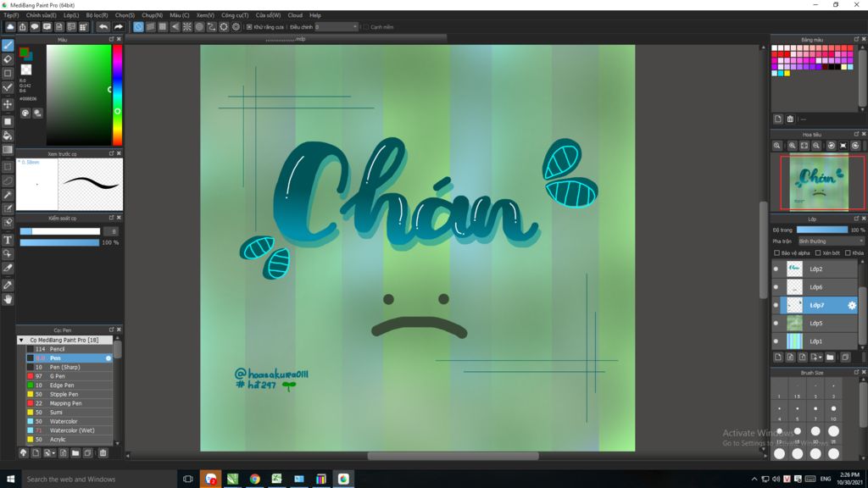Open the Chỉnh sửa(E) menu
The image size is (868, 488).
click(41, 15)
